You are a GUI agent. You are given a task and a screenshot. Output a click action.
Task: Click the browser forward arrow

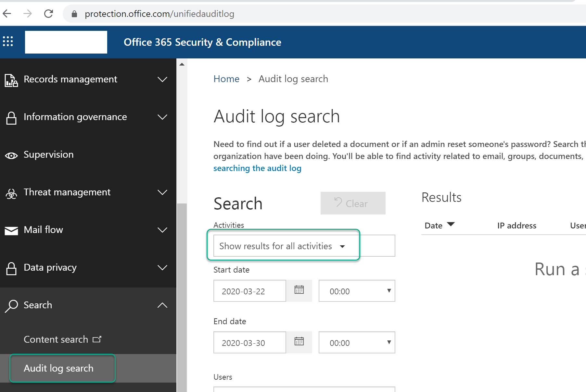[28, 14]
